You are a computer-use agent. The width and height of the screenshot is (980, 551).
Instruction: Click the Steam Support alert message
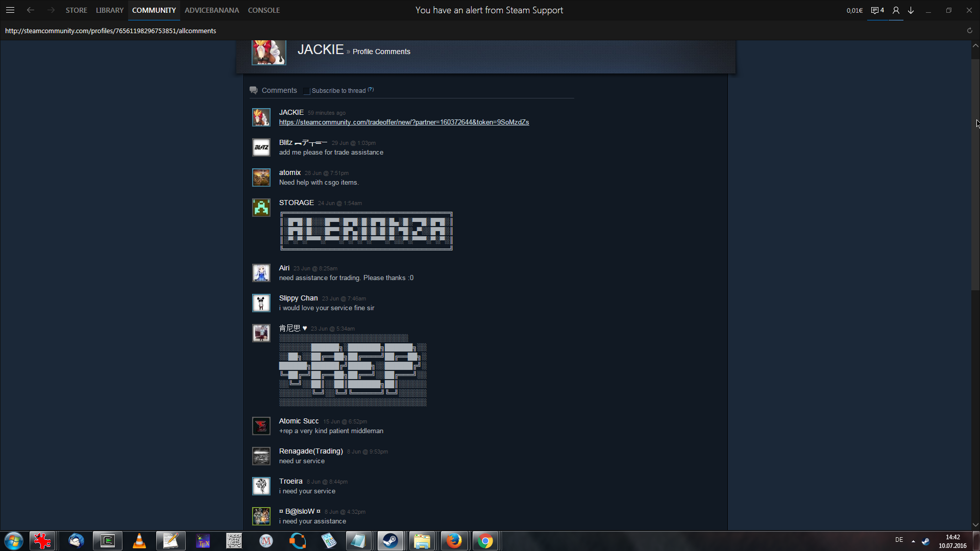(x=489, y=10)
